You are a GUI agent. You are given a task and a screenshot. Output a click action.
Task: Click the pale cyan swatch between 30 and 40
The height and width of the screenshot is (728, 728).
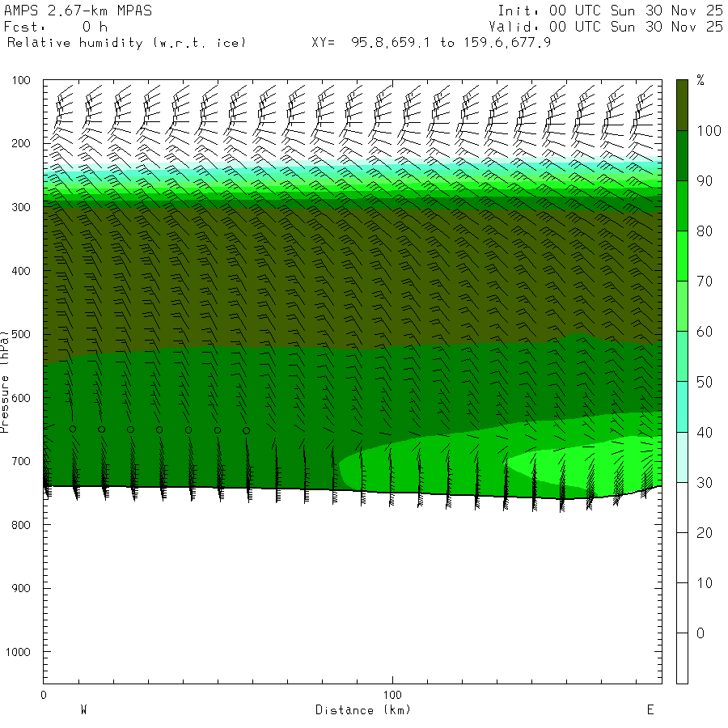[x=682, y=457]
